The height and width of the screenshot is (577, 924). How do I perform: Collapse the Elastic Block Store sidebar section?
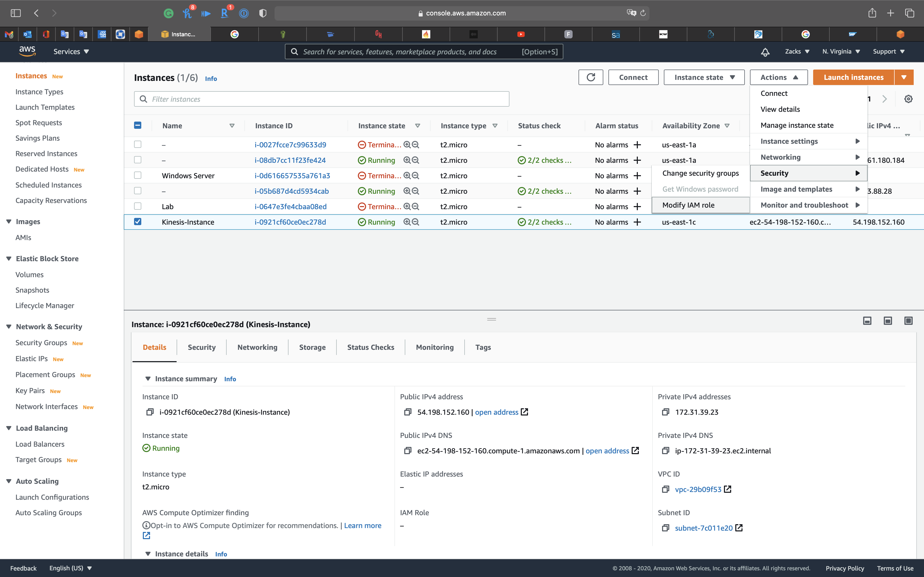[9, 259]
